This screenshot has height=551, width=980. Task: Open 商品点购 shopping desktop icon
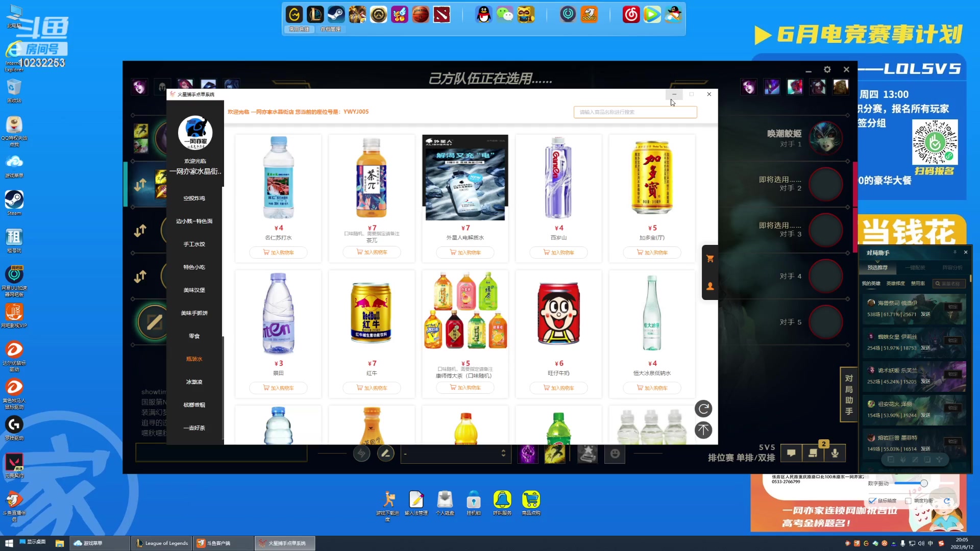pyautogui.click(x=531, y=503)
